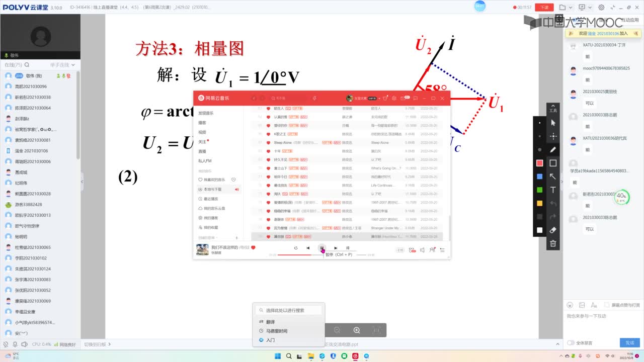Click the 下课 end class button
644x362 pixels.
[544, 8]
